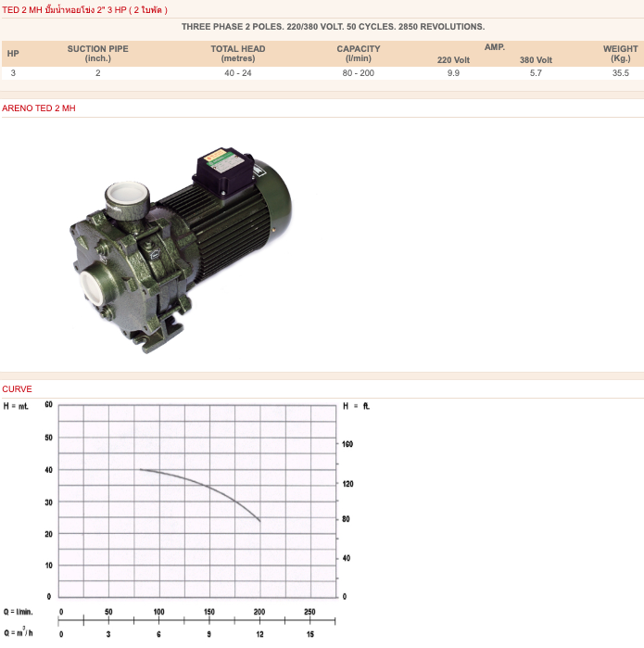
Task: Click the 100 mark on l/min axis
Action: pyautogui.click(x=159, y=612)
